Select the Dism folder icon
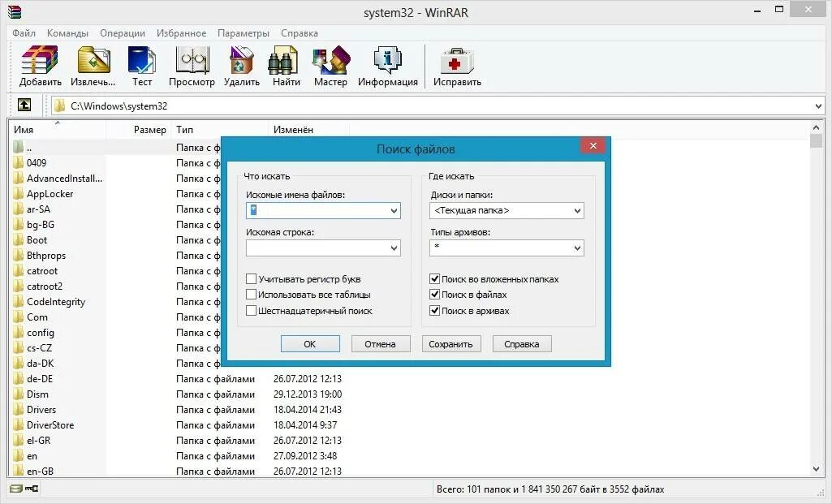Image resolution: width=832 pixels, height=504 pixels. tap(19, 394)
